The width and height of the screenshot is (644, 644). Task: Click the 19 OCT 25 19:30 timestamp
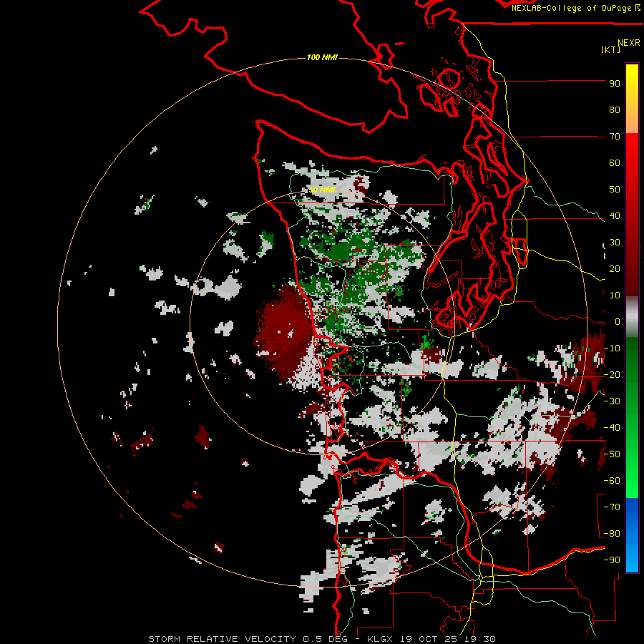tap(447, 639)
